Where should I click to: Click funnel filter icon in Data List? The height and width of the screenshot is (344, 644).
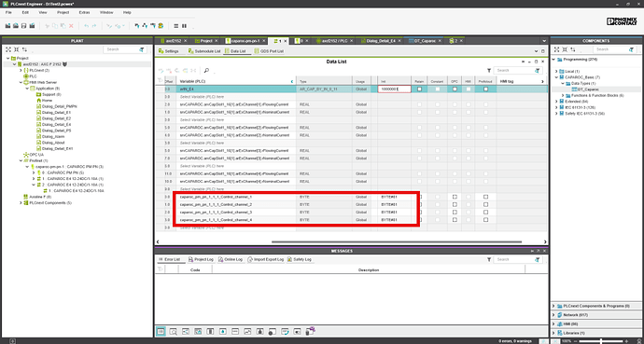[x=489, y=71]
